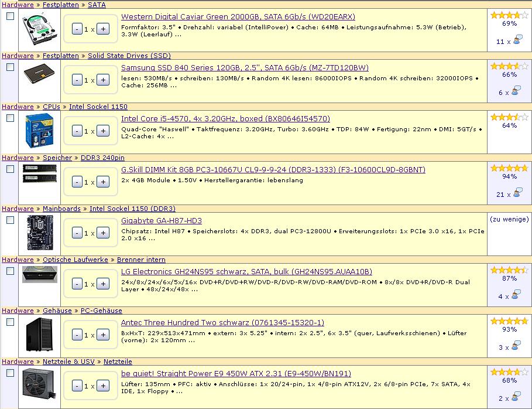Go to DDR3 240pin breadcrumb
Image resolution: width=532 pixels, height=409 pixels.
pyautogui.click(x=102, y=158)
